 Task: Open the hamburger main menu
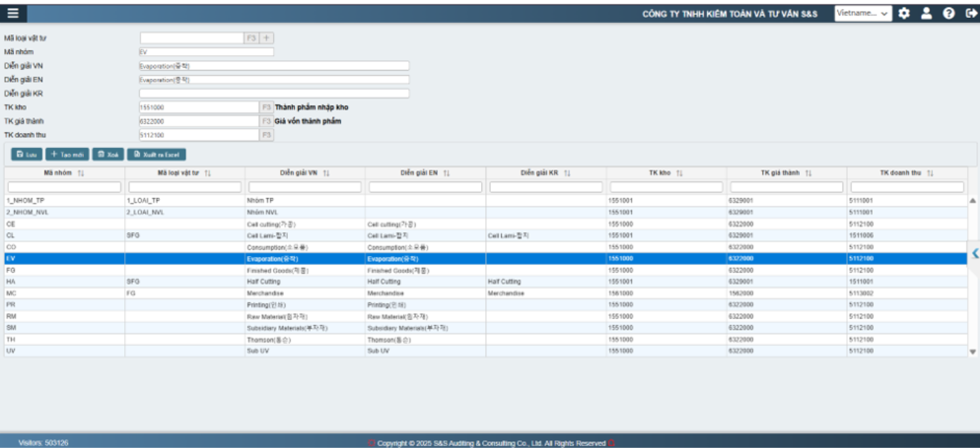tap(13, 13)
